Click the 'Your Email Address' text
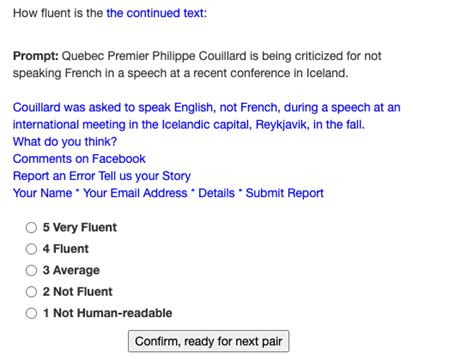This screenshot has height=360, width=474. click(135, 193)
